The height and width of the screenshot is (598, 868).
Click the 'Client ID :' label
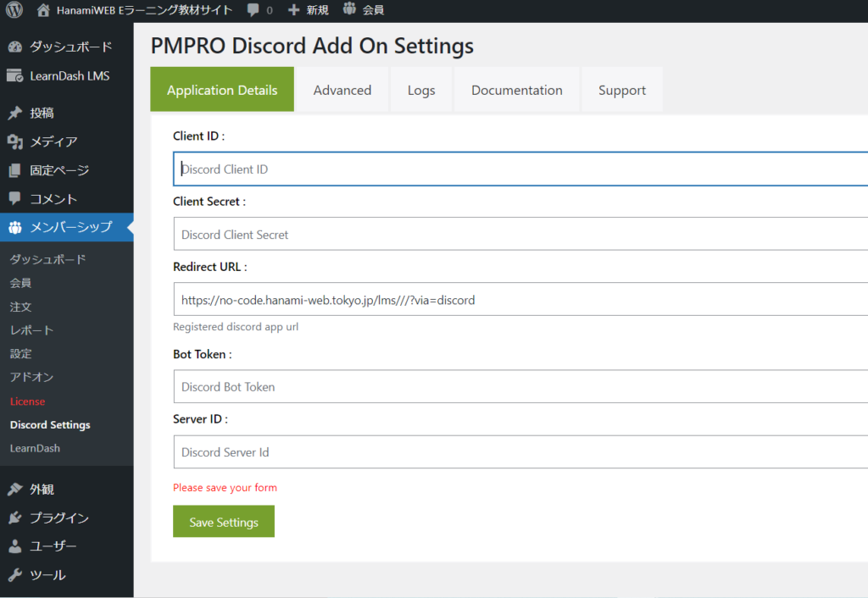click(198, 136)
